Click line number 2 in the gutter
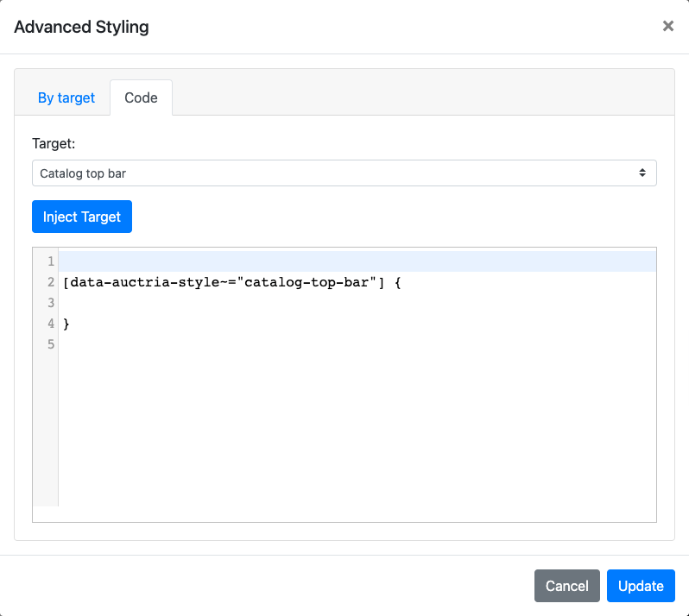The image size is (689, 616). click(51, 282)
